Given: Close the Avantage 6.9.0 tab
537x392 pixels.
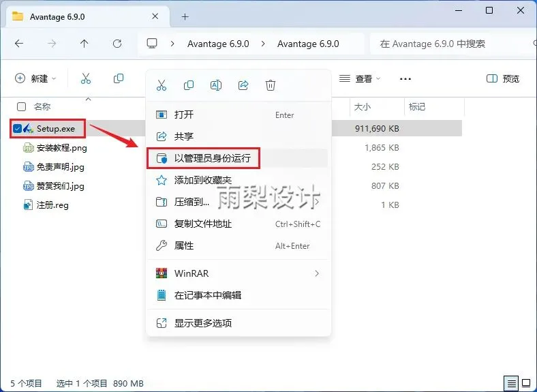Looking at the screenshot, I should click(155, 16).
